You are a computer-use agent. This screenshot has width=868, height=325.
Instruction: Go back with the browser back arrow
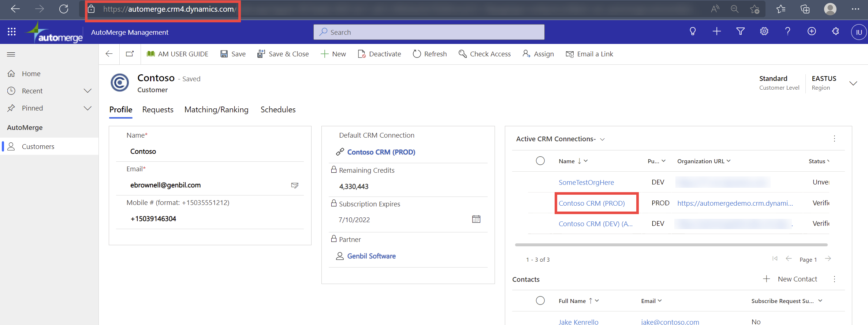click(x=15, y=9)
